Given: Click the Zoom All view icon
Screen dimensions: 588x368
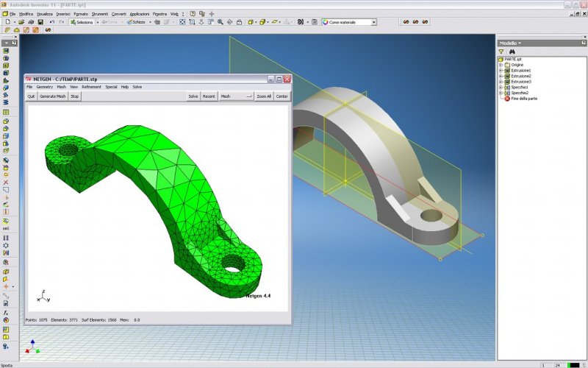Looking at the screenshot, I should pyautogui.click(x=182, y=22).
